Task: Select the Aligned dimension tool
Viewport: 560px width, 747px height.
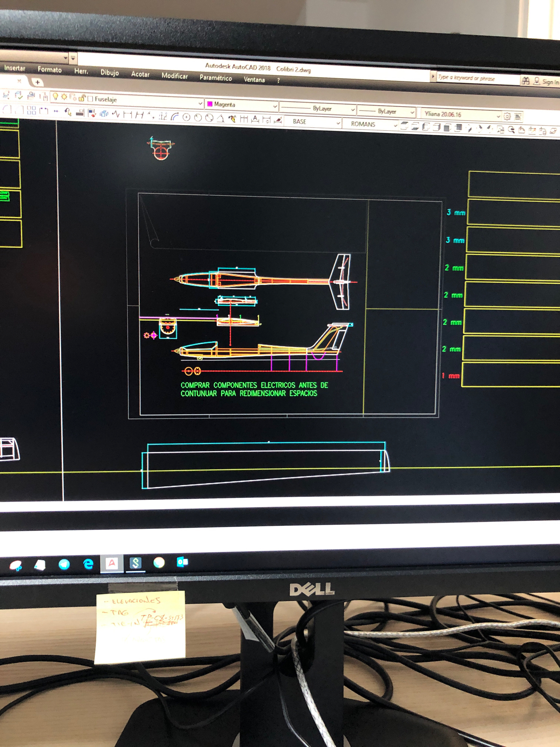Action: click(x=139, y=115)
